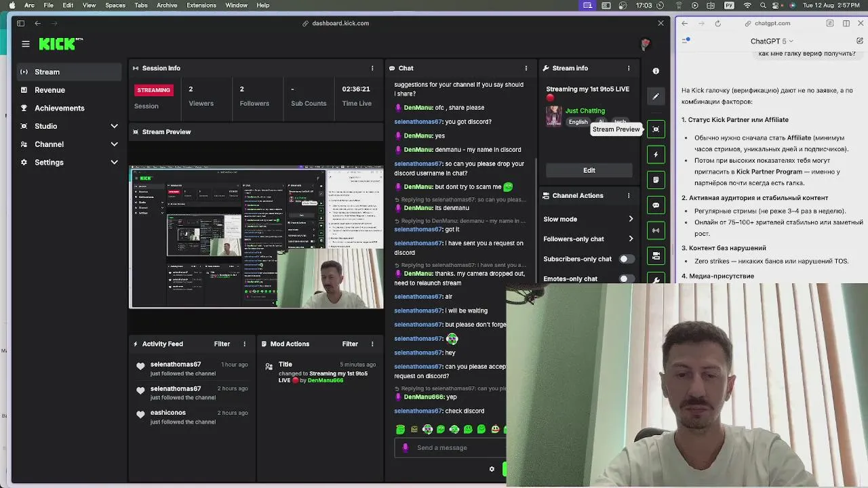
Task: Open Channel Actions three-dot menu
Action: (x=628, y=196)
